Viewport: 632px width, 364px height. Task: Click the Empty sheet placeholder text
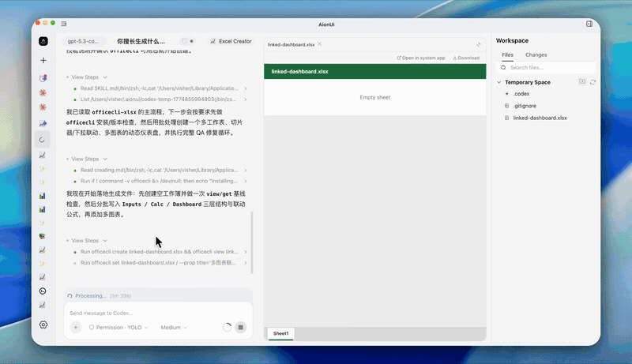(x=374, y=97)
